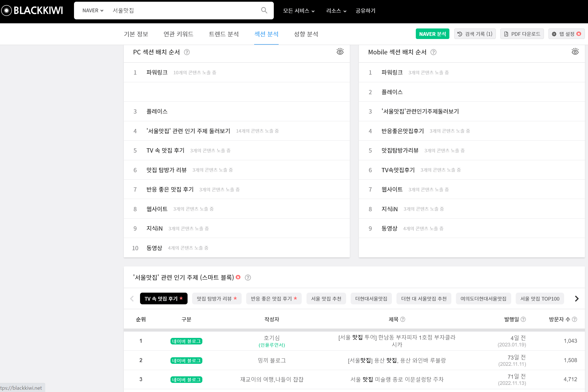Image resolution: width=588 pixels, height=392 pixels.
Task: Switch to the 트렌드 분석 tab
Action: click(224, 34)
